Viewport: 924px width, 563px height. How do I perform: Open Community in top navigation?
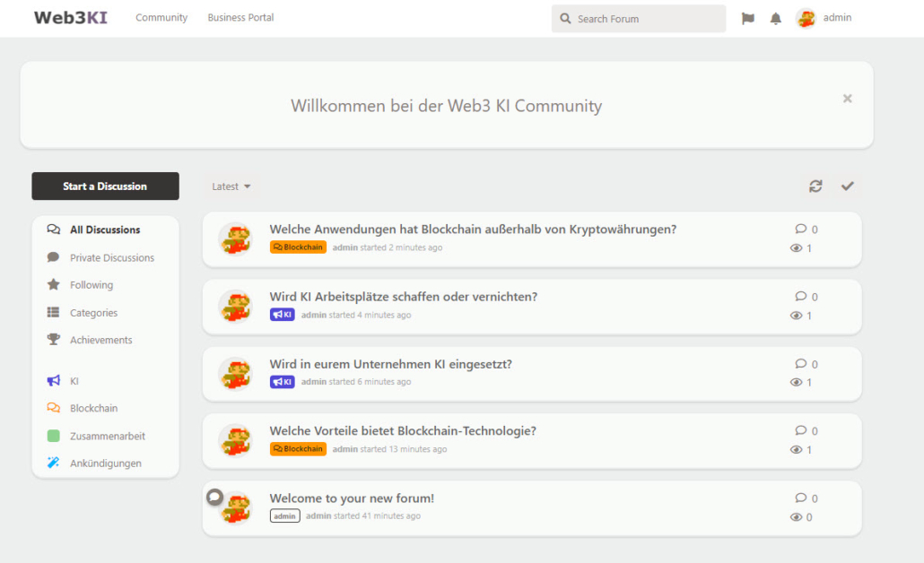pos(161,18)
